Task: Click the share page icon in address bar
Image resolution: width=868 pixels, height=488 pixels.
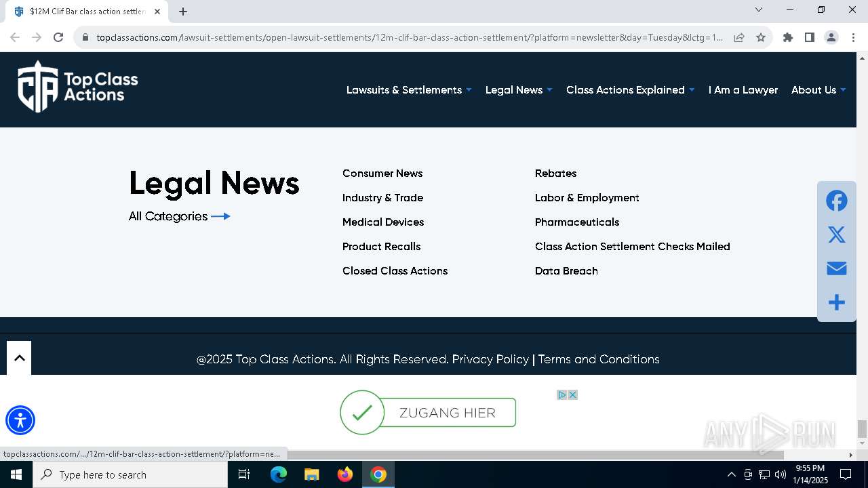Action: click(739, 37)
